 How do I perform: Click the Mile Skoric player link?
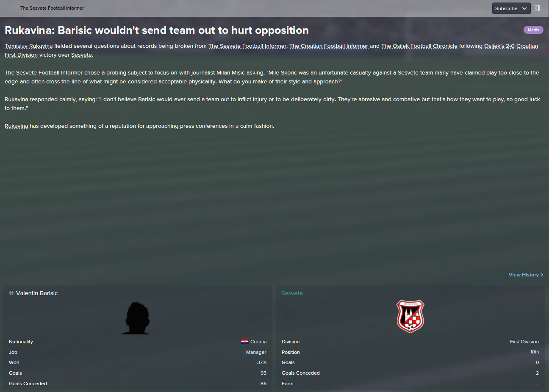[283, 73]
